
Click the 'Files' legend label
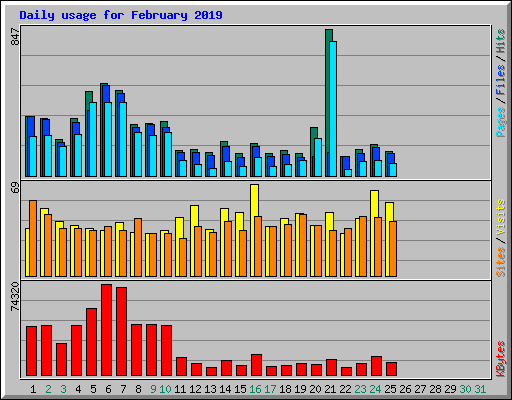pos(501,80)
